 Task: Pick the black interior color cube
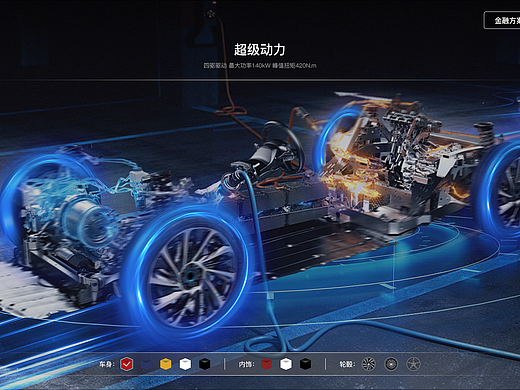pyautogui.click(x=305, y=364)
